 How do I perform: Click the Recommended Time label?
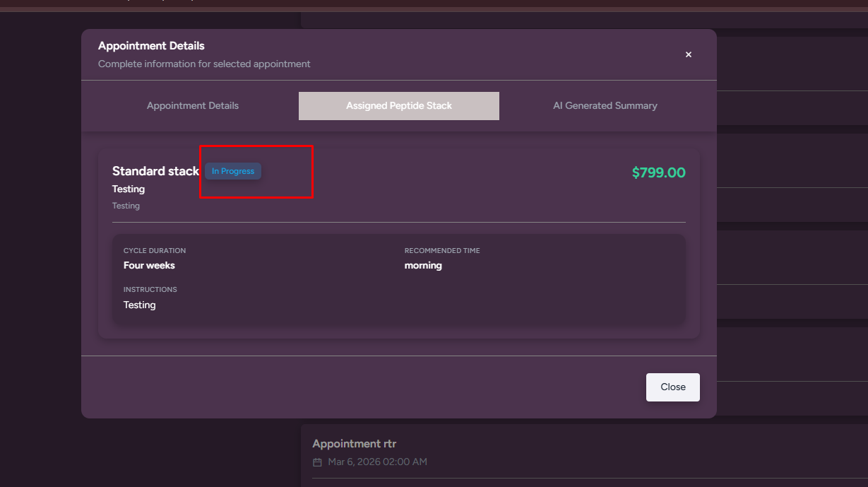click(442, 251)
